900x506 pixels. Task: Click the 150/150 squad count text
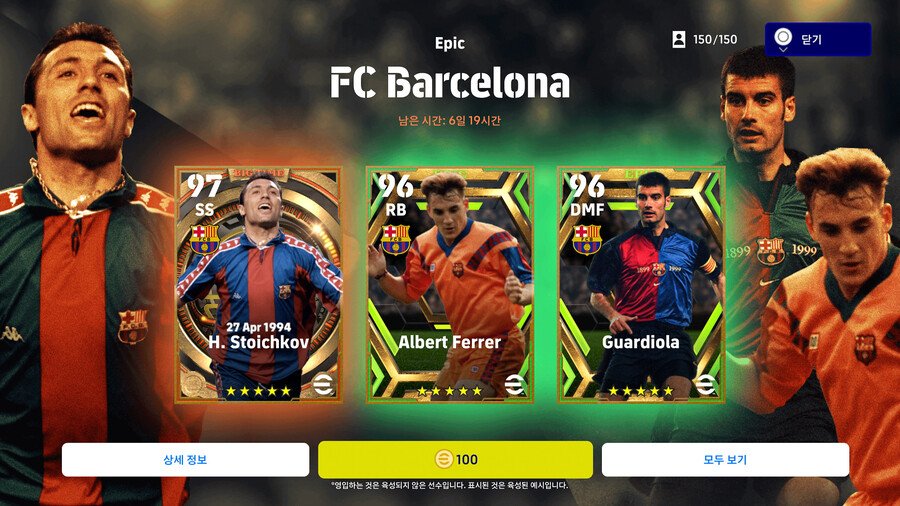point(715,40)
